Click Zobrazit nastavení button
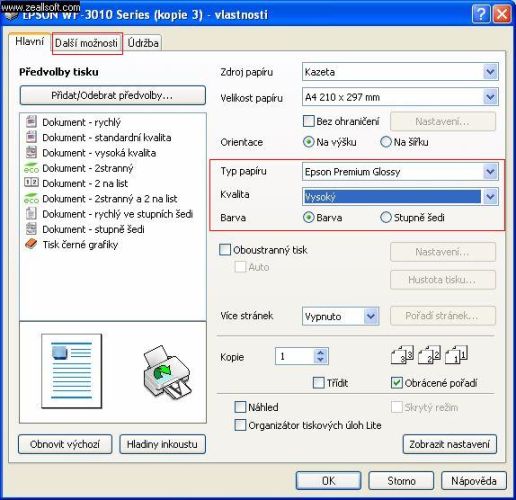516x500 pixels. point(449,444)
